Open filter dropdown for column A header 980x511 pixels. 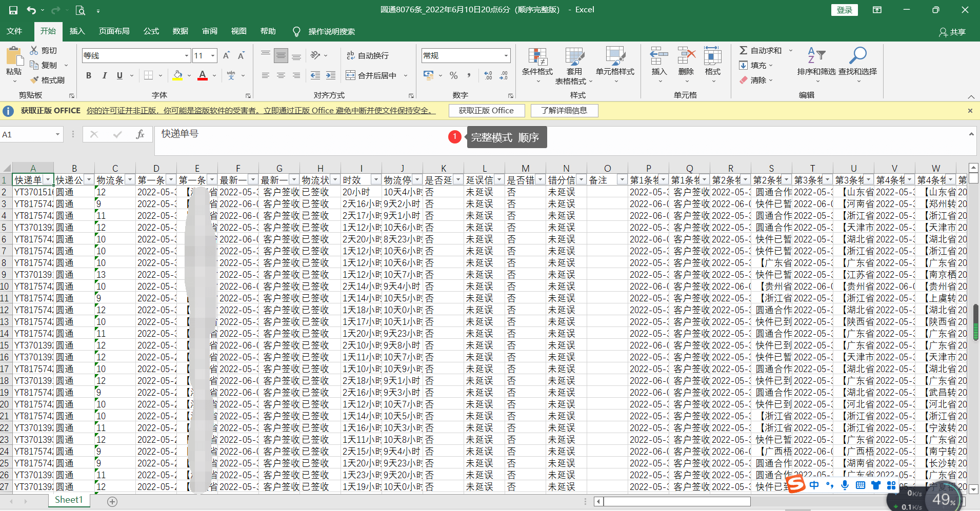(x=48, y=180)
